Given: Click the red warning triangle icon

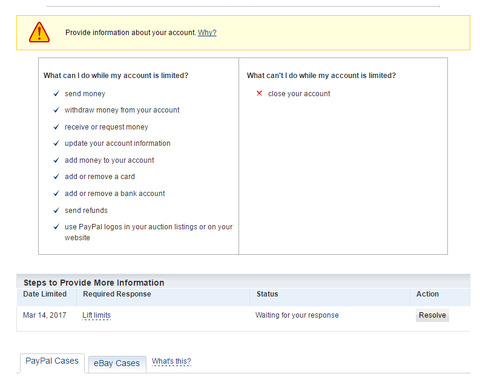Looking at the screenshot, I should point(39,32).
